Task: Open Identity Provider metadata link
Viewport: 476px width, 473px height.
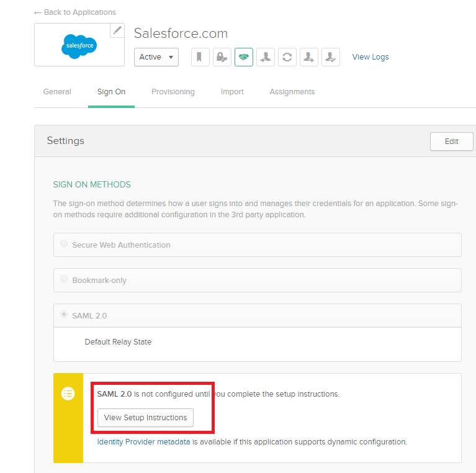Action: (143, 442)
